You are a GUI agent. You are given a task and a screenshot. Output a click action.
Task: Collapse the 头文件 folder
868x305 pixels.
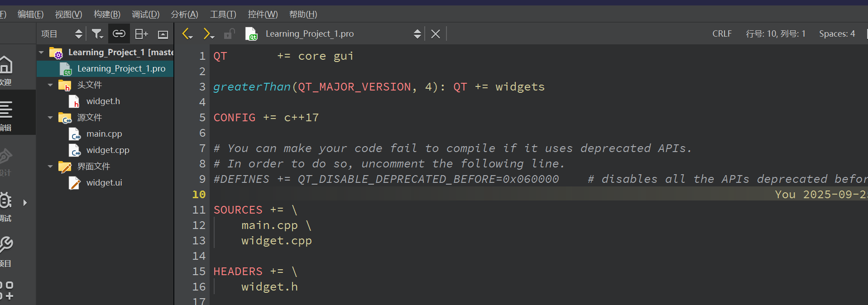point(50,85)
